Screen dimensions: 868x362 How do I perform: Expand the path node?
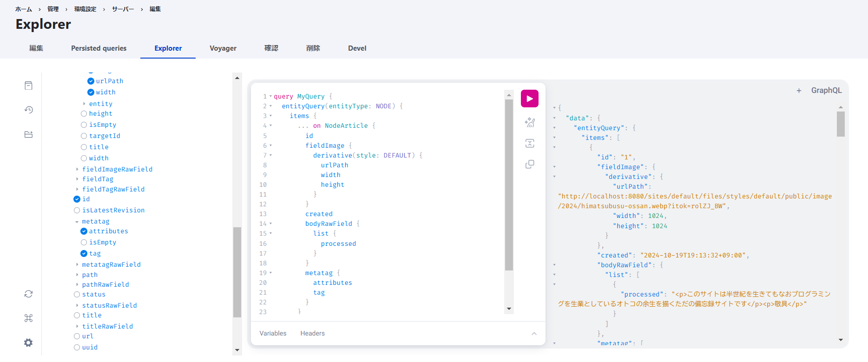pyautogui.click(x=77, y=275)
